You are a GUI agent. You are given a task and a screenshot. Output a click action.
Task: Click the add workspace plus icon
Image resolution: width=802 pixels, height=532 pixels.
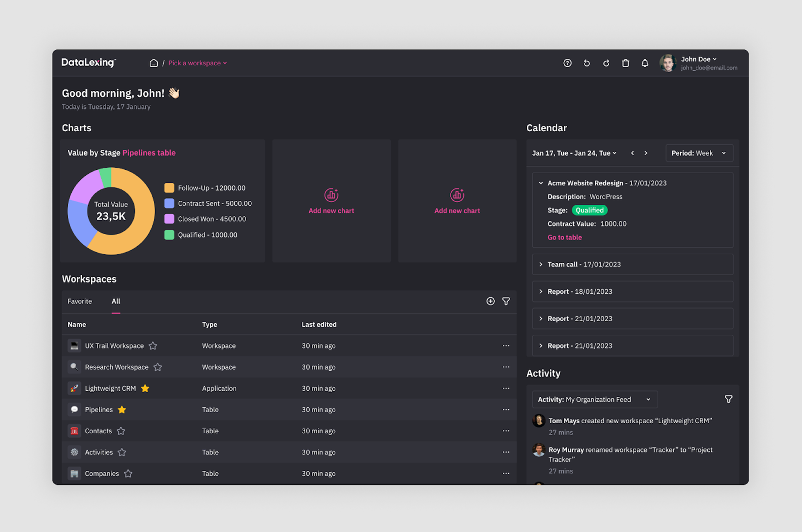click(490, 301)
